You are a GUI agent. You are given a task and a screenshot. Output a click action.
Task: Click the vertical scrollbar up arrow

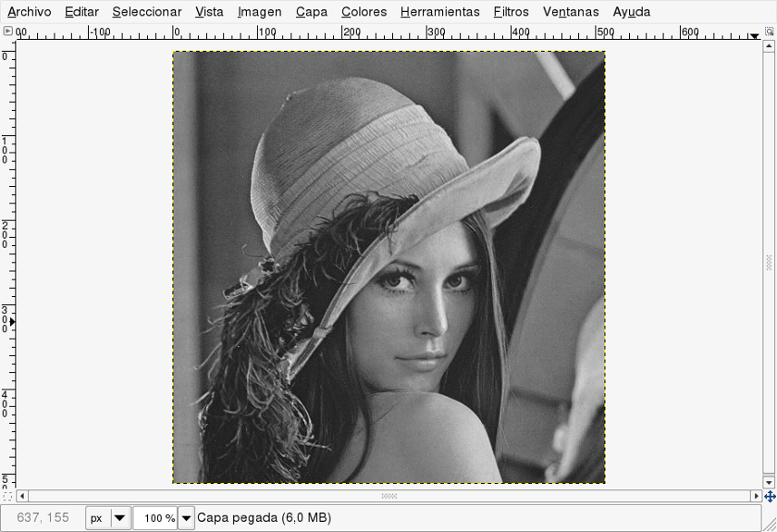[x=769, y=46]
